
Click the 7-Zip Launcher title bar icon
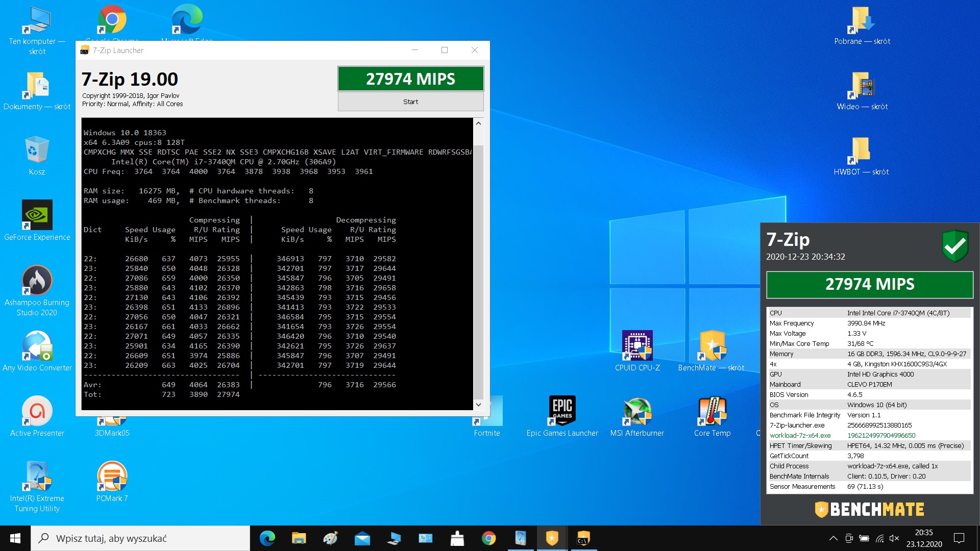click(x=85, y=51)
